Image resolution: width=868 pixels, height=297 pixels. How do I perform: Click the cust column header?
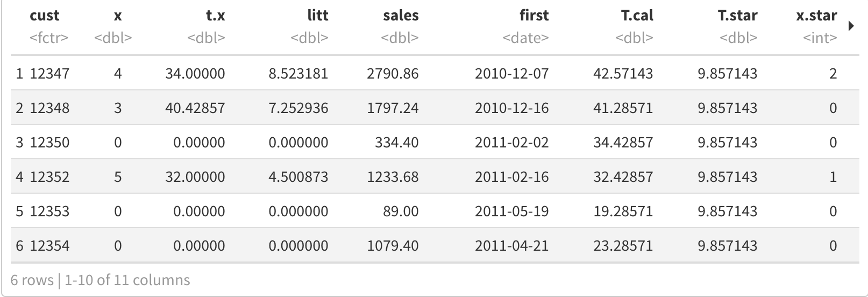(x=44, y=16)
